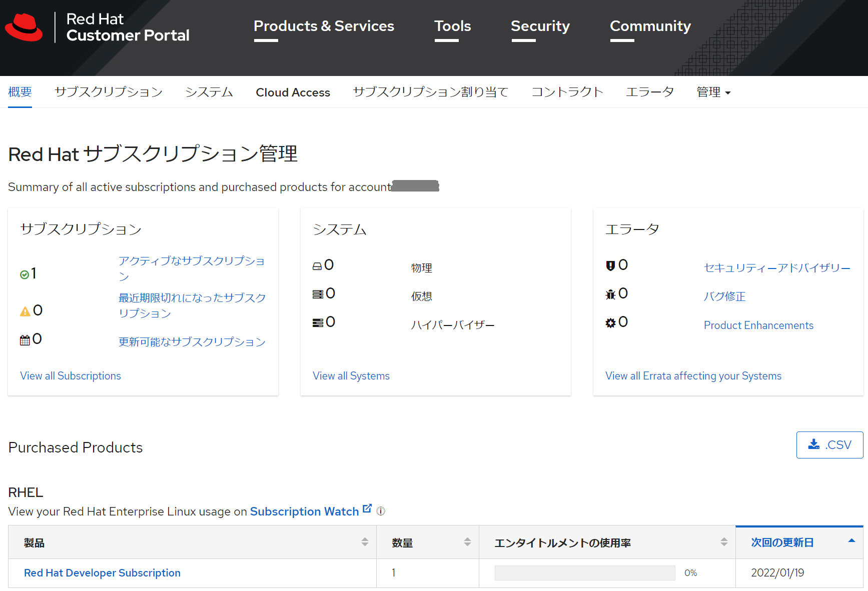This screenshot has height=591, width=868.
Task: Click the info icon next to Subscription Watch
Action: point(381,511)
